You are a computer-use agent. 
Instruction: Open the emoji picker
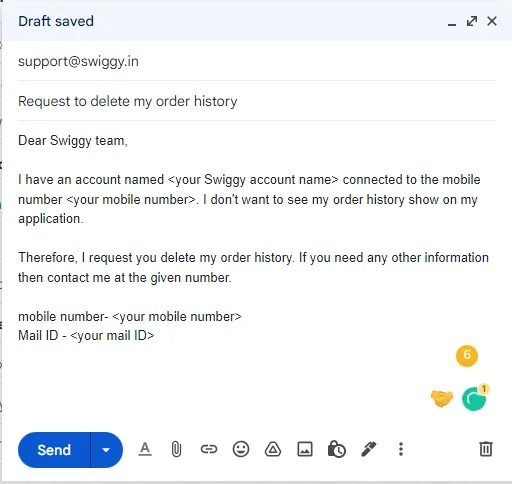tap(241, 449)
